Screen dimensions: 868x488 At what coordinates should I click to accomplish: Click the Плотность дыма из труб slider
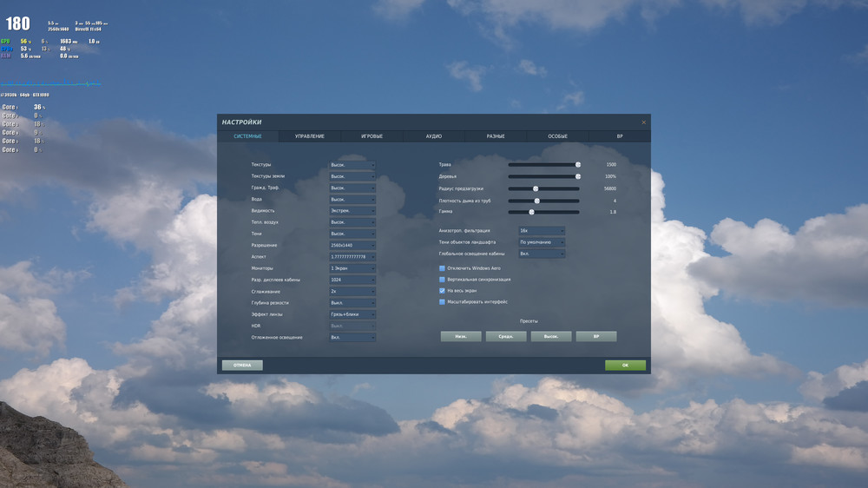[543, 201]
